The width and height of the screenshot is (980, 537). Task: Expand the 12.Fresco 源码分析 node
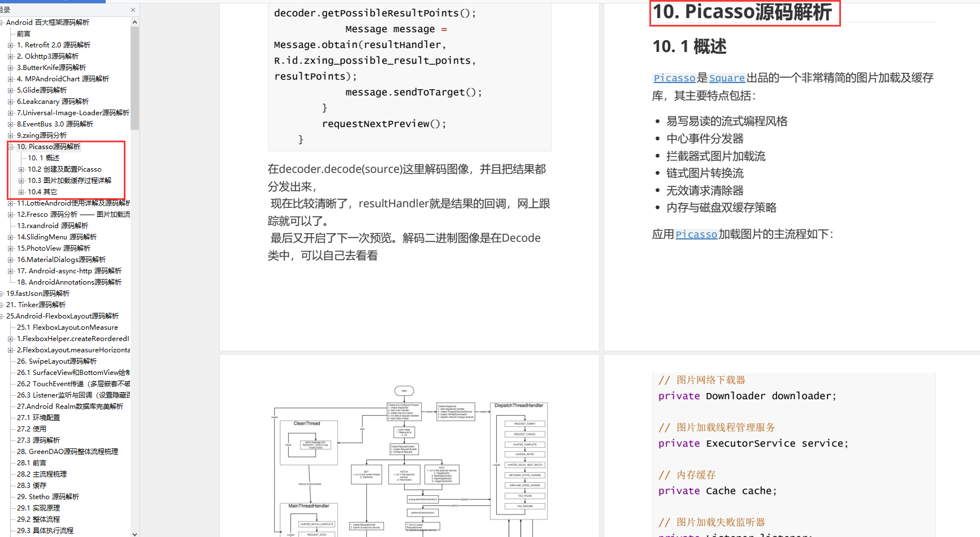(x=10, y=215)
